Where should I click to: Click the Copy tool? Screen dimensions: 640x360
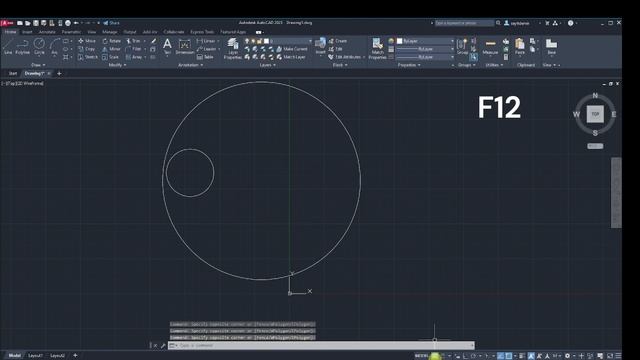click(87, 49)
